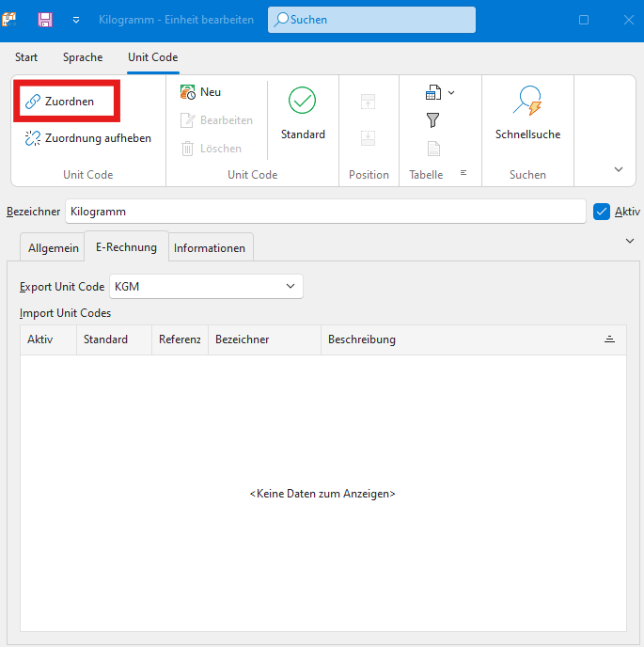This screenshot has height=647, width=644.
Task: Click the save disk icon in title bar
Action: 44,20
